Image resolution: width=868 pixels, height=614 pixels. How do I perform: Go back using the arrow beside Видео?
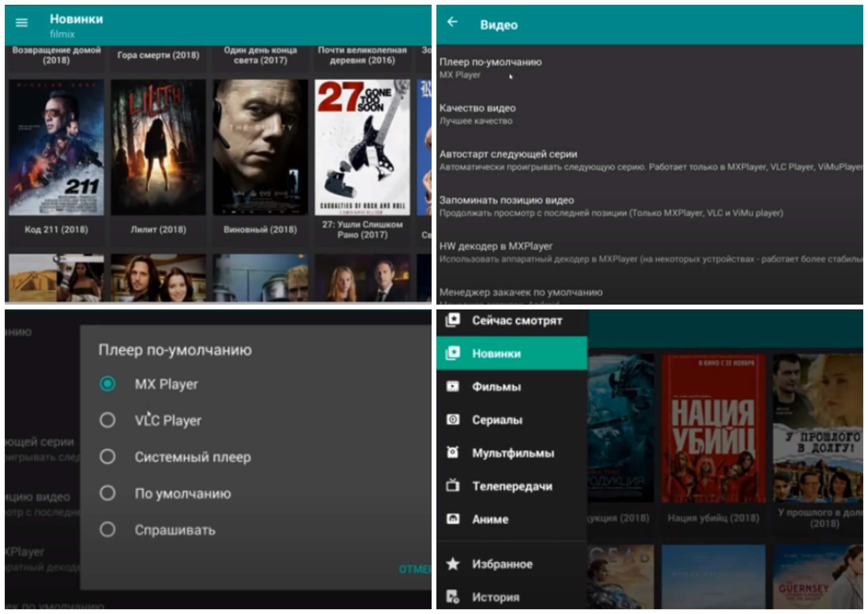click(452, 22)
